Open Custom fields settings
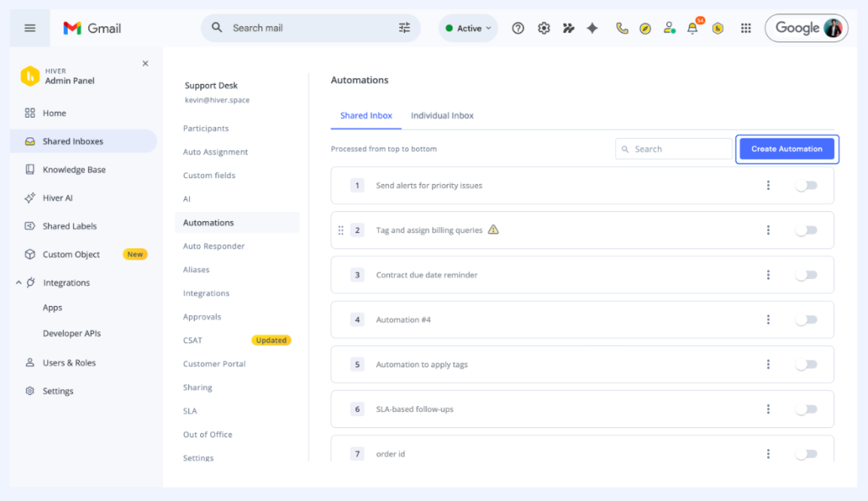Viewport: 868px width, 501px height. coord(209,175)
